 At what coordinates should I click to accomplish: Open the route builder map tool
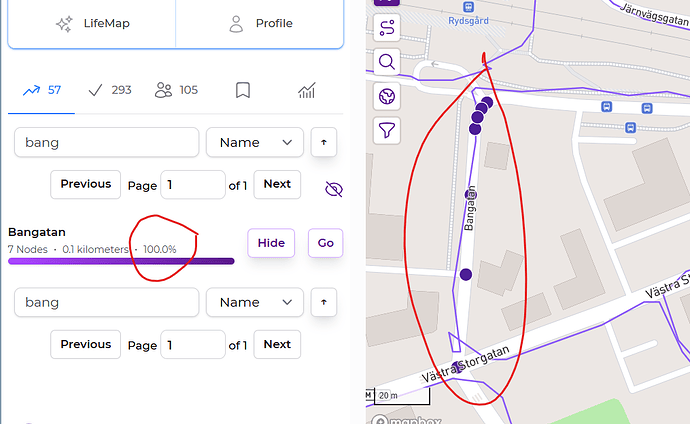click(387, 28)
